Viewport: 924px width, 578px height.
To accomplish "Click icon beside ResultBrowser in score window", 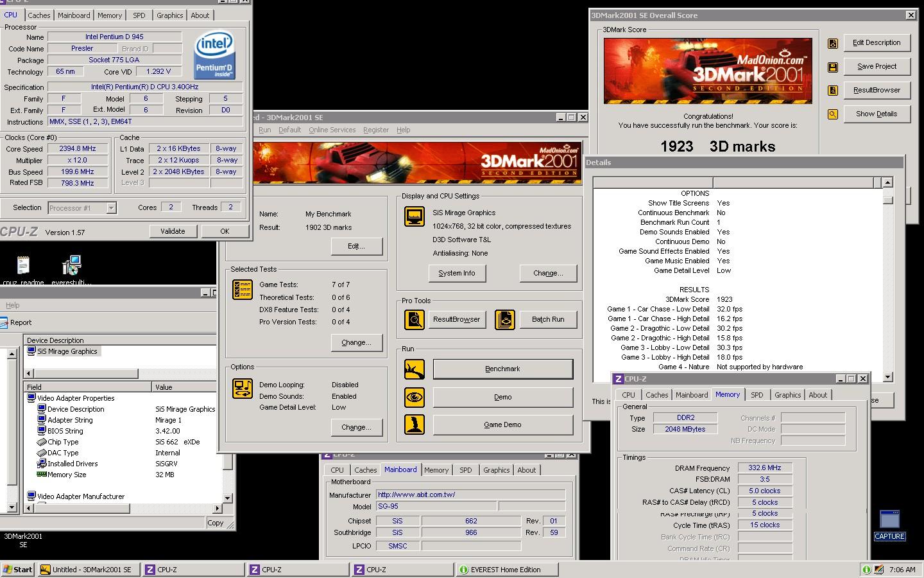I will 833,91.
